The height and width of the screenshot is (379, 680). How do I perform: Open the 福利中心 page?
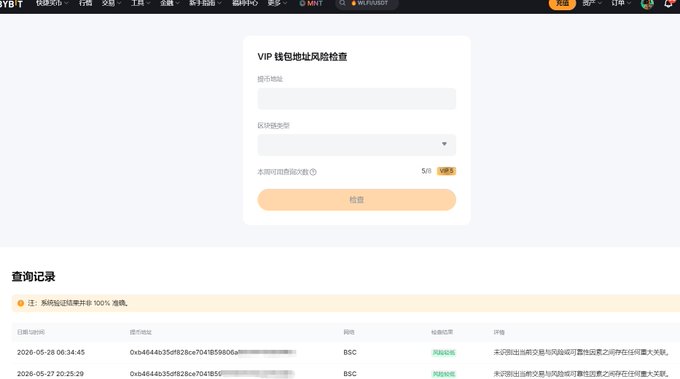pos(245,3)
